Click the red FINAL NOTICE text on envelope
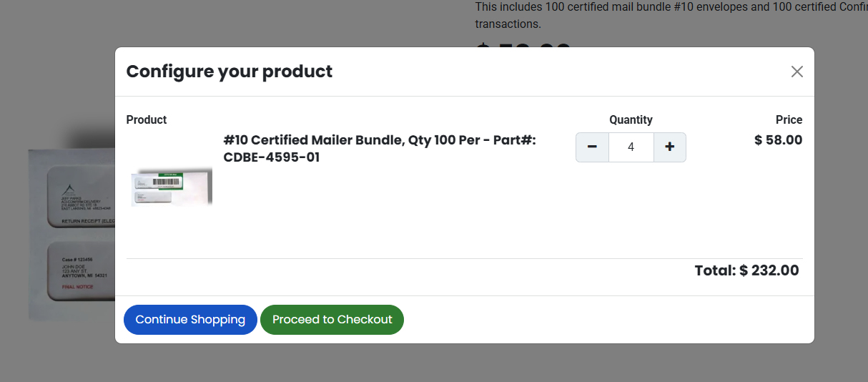The width and height of the screenshot is (868, 382). click(78, 287)
